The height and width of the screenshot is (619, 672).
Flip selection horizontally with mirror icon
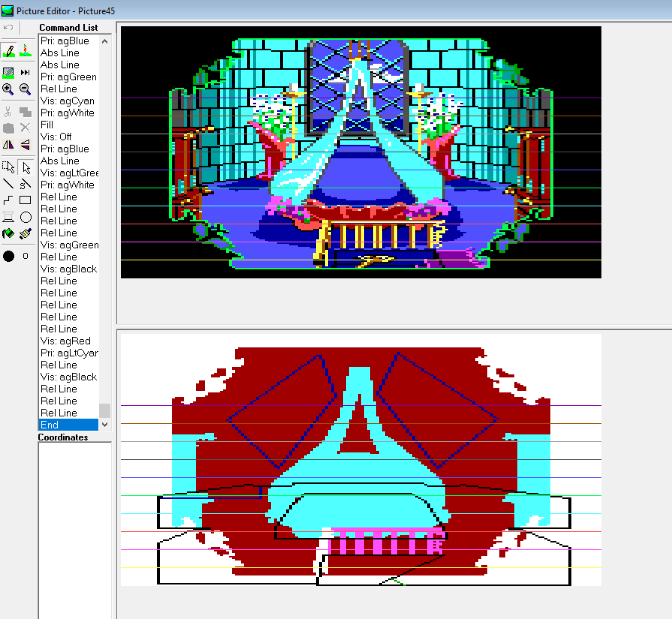coord(8,145)
